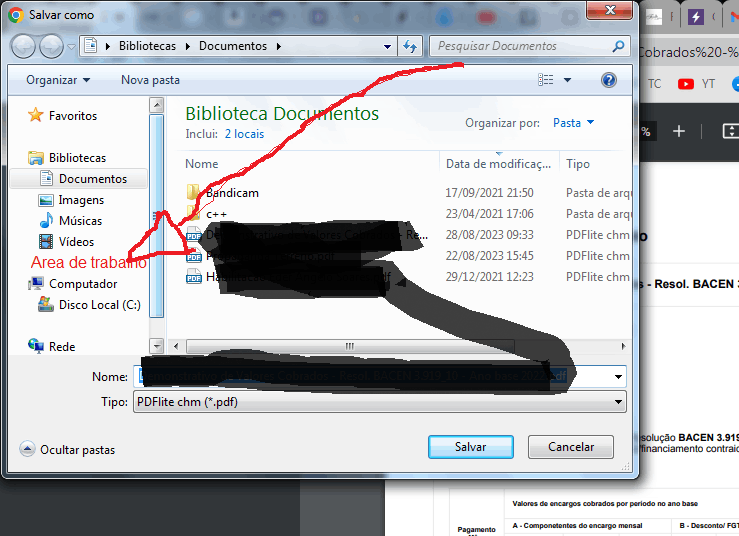Select Favoritos in navigation pane
Screen dimensions: 739x536
click(x=73, y=116)
